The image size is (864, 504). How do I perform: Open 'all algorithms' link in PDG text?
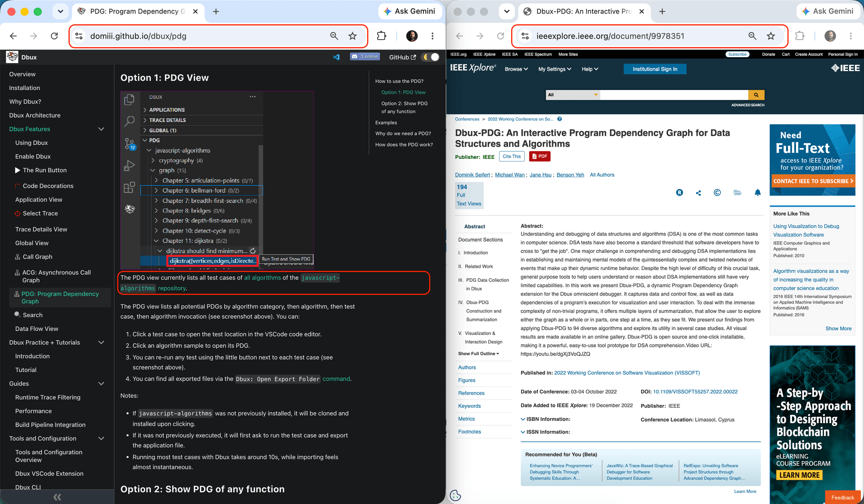(262, 278)
